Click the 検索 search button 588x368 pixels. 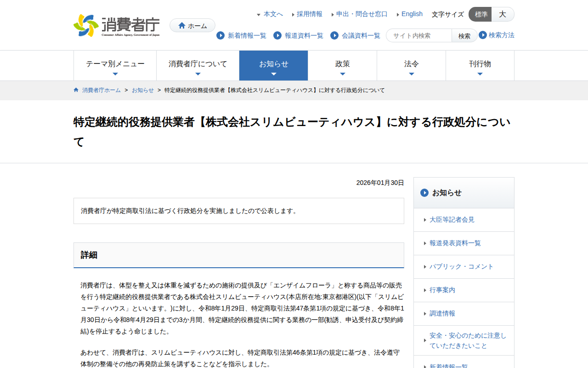point(464,35)
